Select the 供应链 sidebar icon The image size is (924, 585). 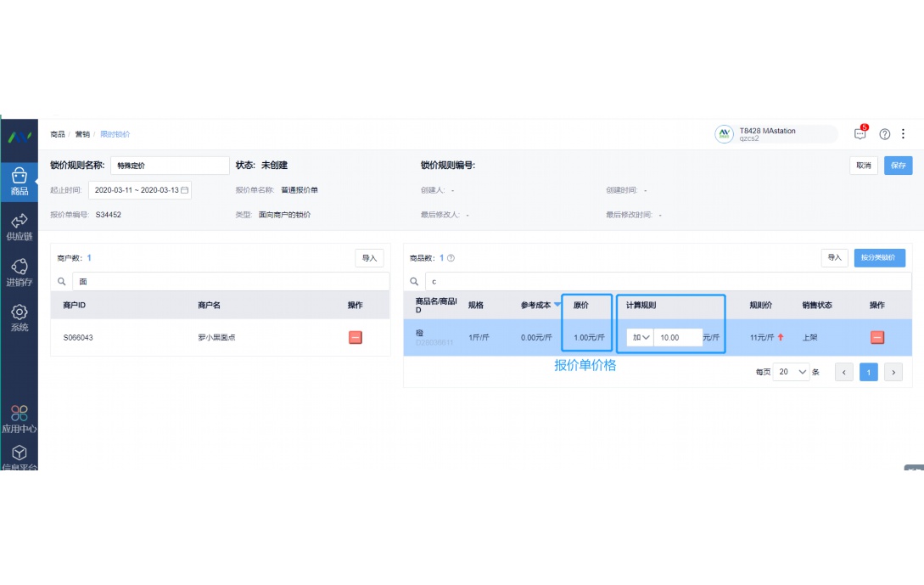tap(20, 223)
